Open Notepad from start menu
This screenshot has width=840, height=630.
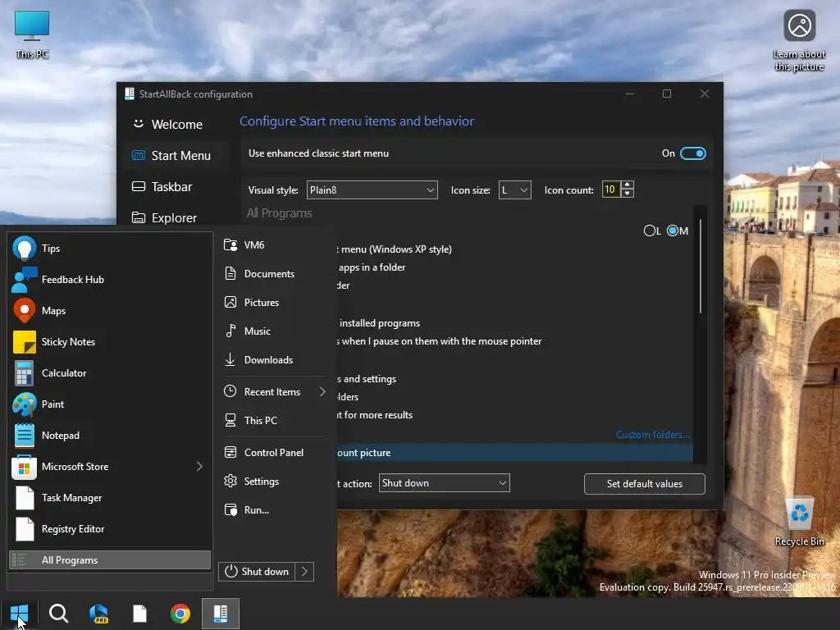(110, 435)
